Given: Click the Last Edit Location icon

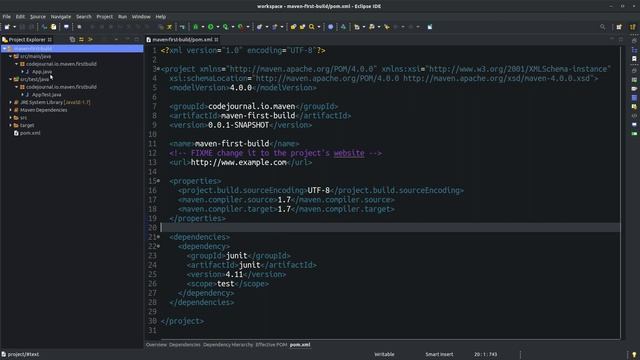Looking at the screenshot, I should (x=387, y=27).
